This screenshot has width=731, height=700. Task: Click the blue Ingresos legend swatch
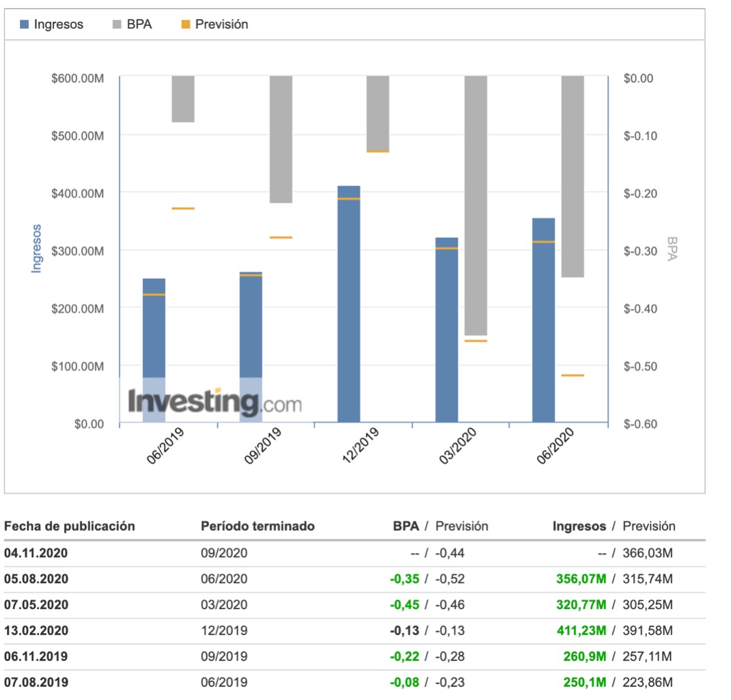coord(25,25)
